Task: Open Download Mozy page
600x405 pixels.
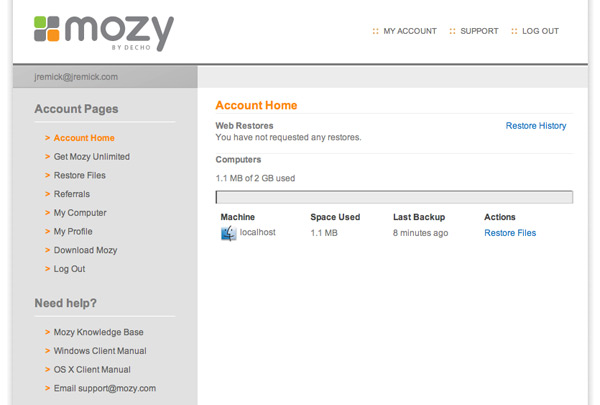Action: click(x=85, y=250)
